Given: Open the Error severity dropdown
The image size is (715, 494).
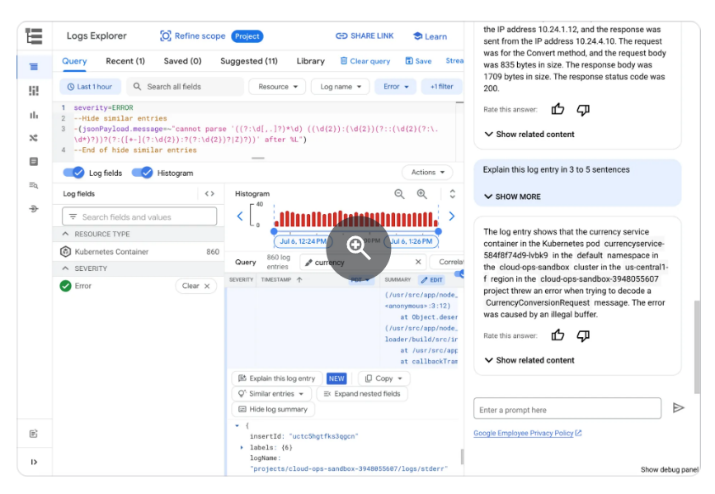Looking at the screenshot, I should pyautogui.click(x=395, y=87).
